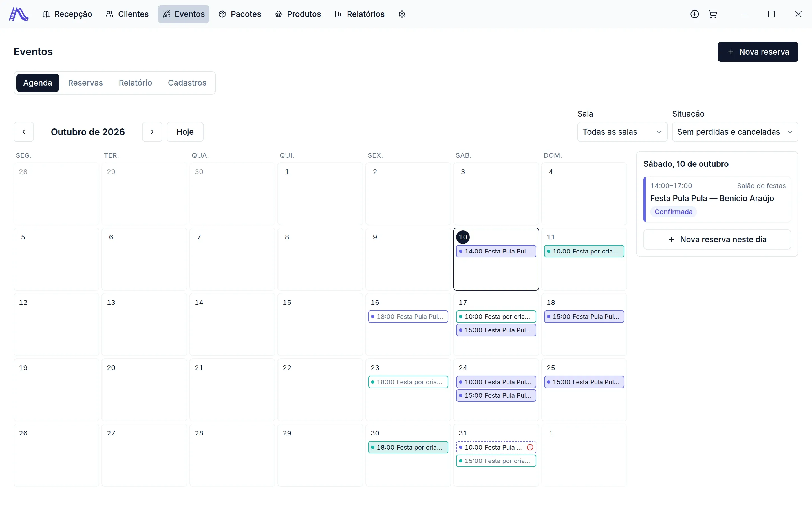Click the app logo icon
This screenshot has height=507, width=812.
pyautogui.click(x=19, y=14)
